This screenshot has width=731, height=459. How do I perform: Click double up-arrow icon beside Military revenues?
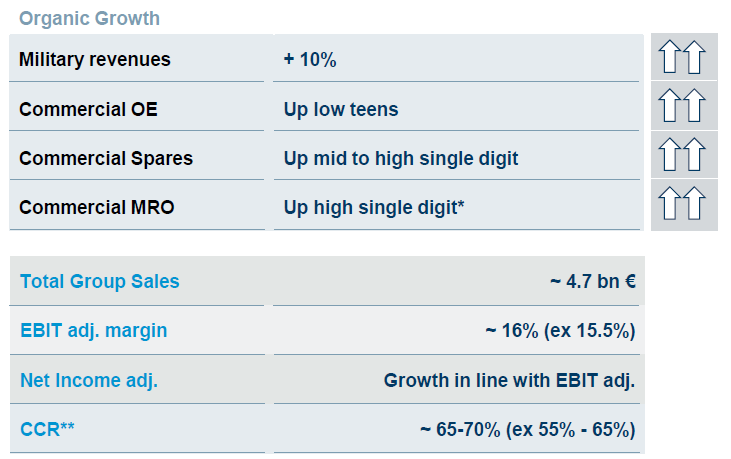682,57
